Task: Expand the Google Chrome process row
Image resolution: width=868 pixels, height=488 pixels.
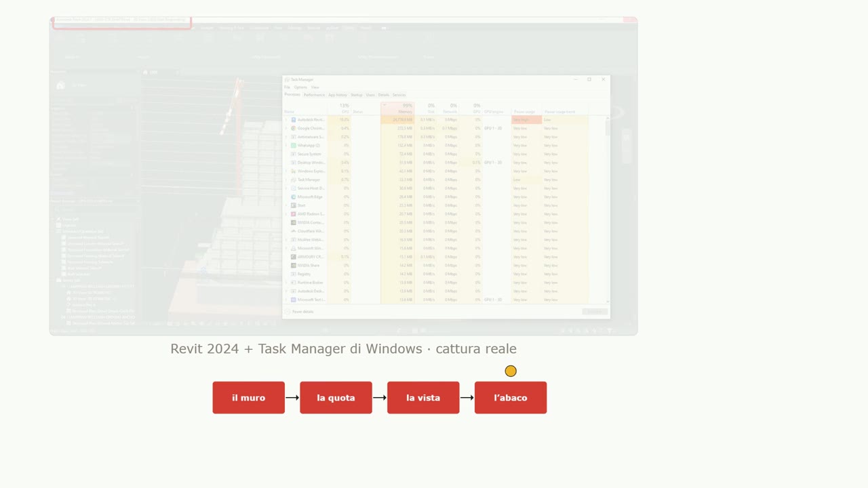Action: [x=286, y=128]
